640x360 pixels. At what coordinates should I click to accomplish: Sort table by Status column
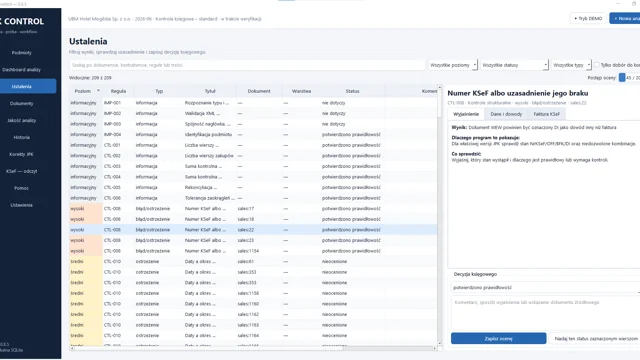pyautogui.click(x=352, y=91)
